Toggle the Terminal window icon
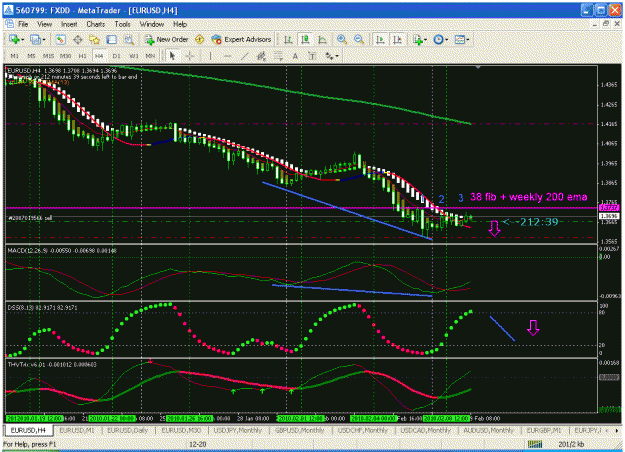The width and height of the screenshot is (625, 452). pyautogui.click(x=112, y=39)
